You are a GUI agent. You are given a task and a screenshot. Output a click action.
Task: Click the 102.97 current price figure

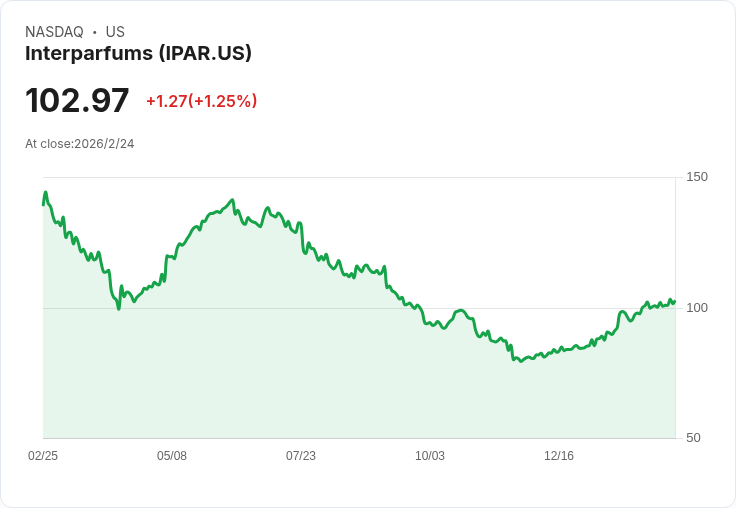(x=77, y=100)
